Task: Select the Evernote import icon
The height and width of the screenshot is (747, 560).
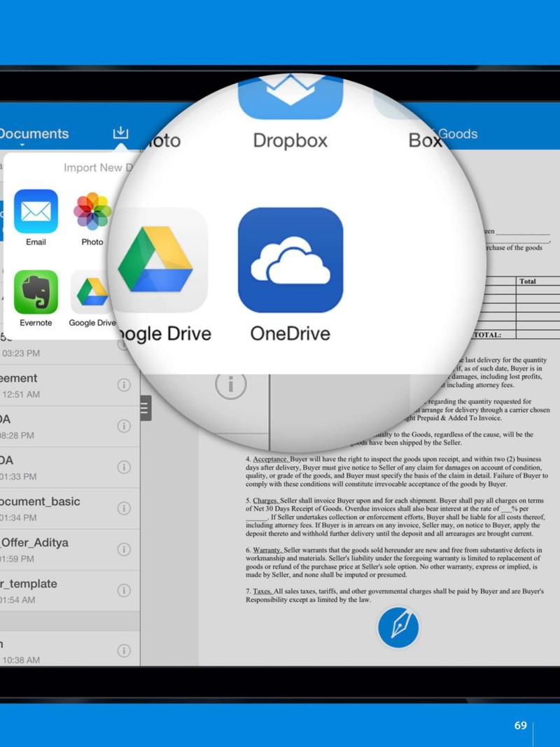Action: (36, 291)
